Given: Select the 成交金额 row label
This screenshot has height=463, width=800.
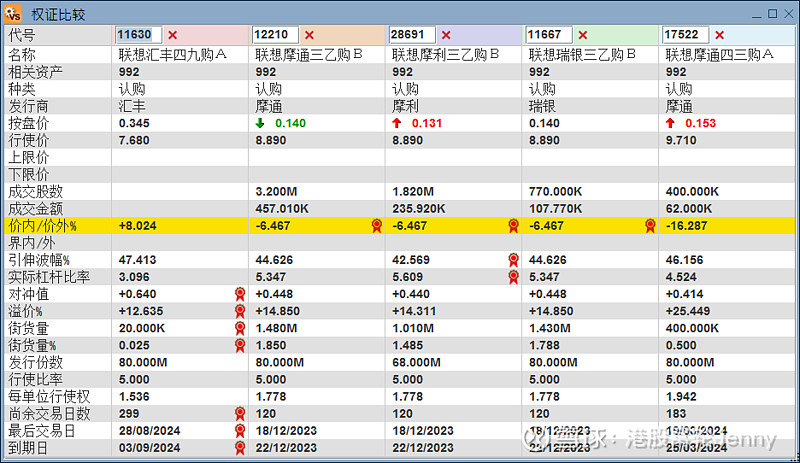Looking at the screenshot, I should click(x=35, y=209).
